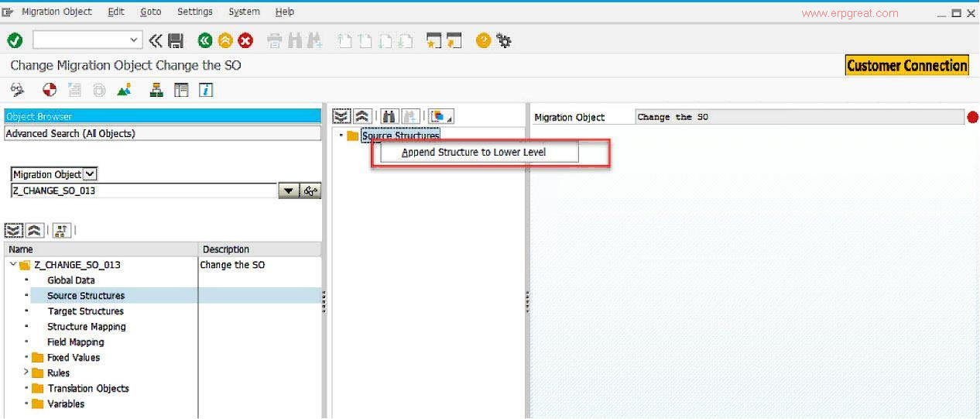Open Customize local layout gear icon
Image resolution: width=980 pixels, height=419 pixels.
(x=504, y=41)
